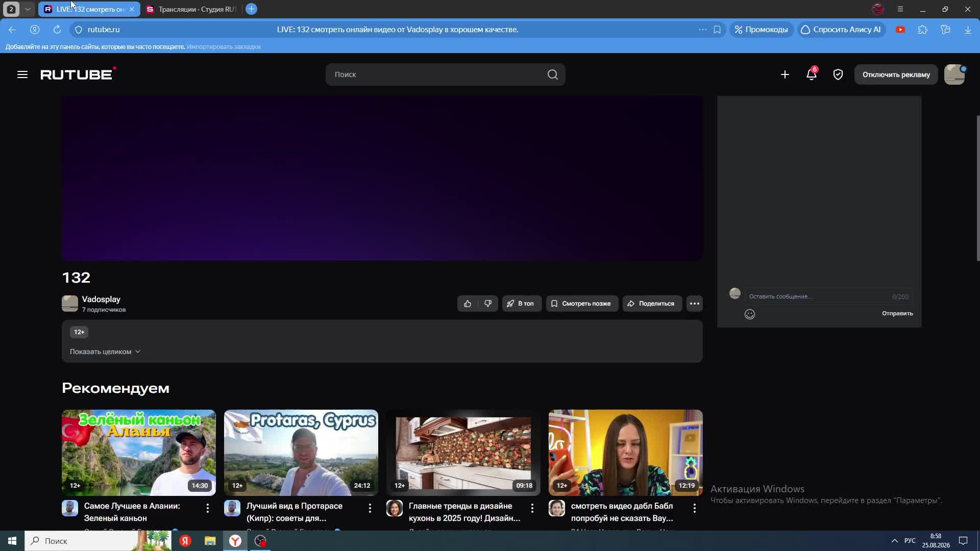Open browser collections icon
Image resolution: width=980 pixels, height=551 pixels.
pos(945,30)
